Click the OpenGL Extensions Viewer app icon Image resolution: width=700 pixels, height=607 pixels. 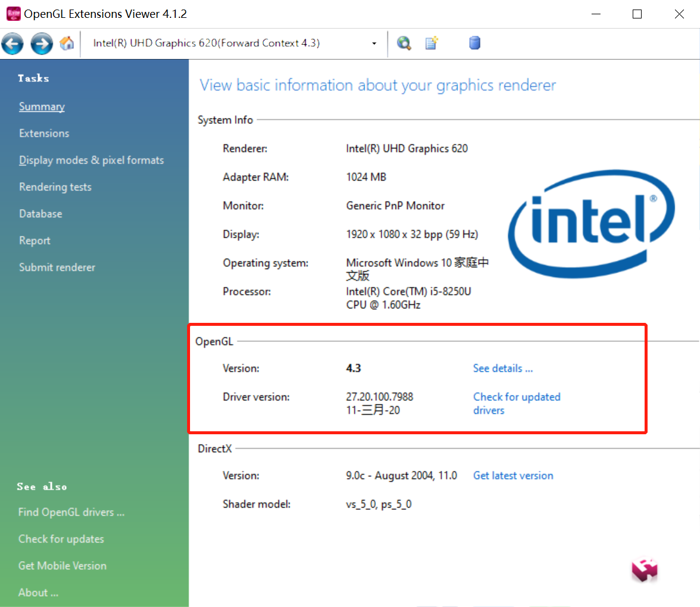[x=13, y=13]
